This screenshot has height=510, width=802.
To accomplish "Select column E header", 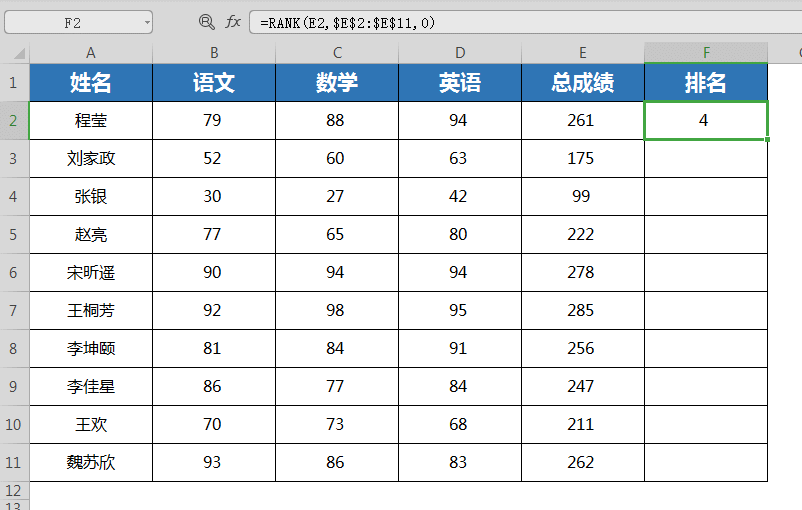I will 583,53.
